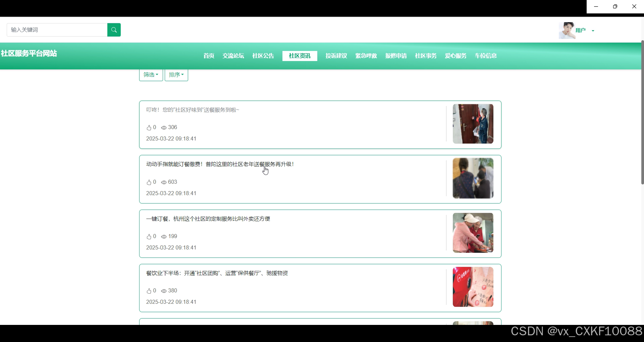Click thumbs-up on the 杭州 one-click ordering article
The image size is (644, 342).
click(x=149, y=236)
